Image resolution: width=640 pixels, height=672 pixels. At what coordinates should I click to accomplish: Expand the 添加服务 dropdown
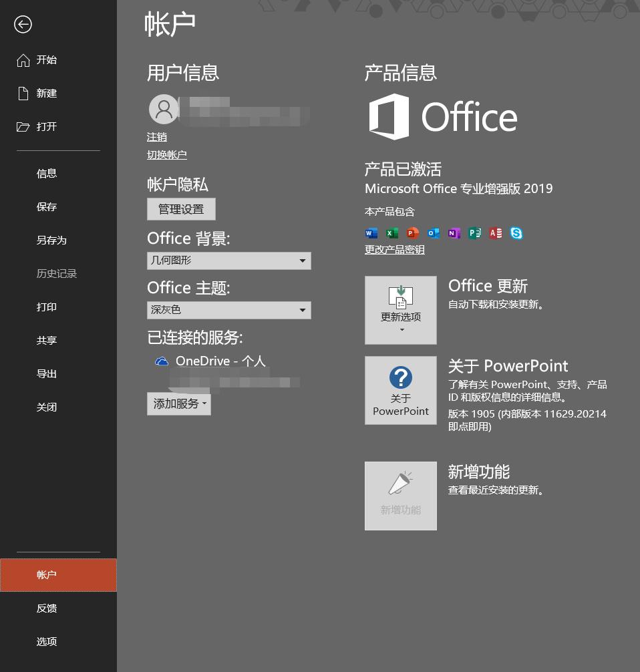[178, 403]
